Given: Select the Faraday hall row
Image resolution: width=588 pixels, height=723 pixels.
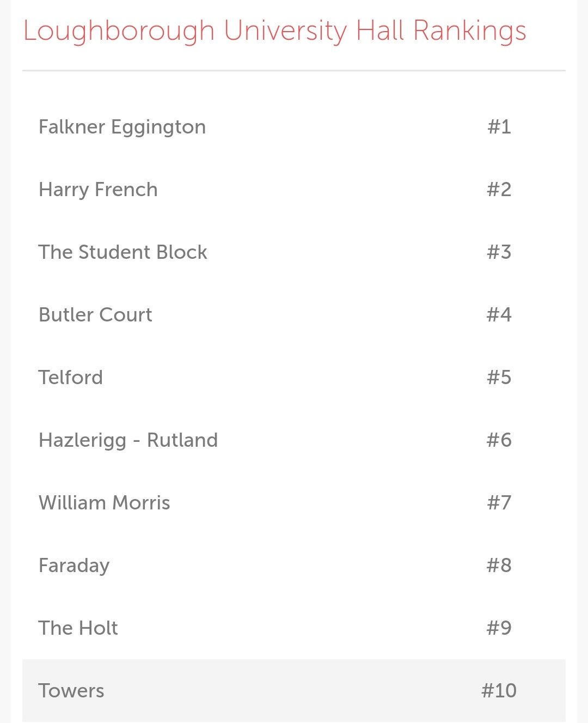Looking at the screenshot, I should point(294,566).
